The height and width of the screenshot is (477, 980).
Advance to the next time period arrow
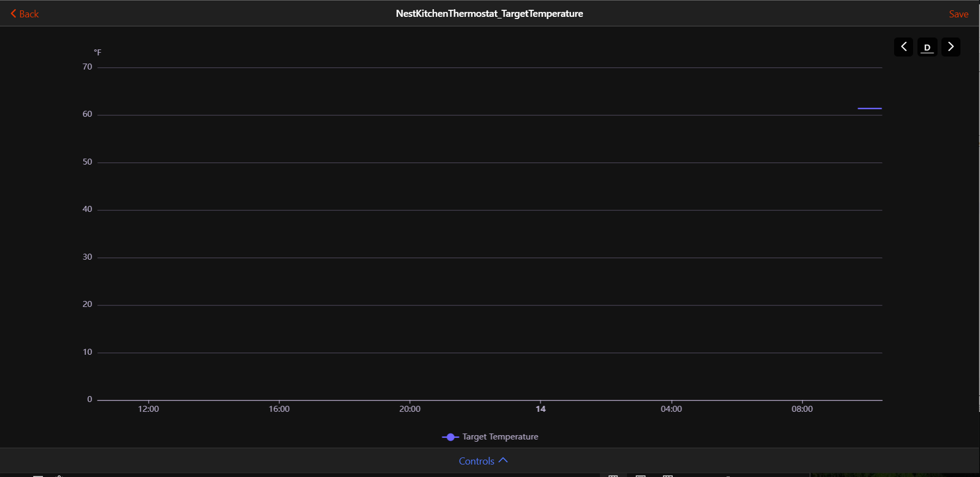click(x=951, y=47)
